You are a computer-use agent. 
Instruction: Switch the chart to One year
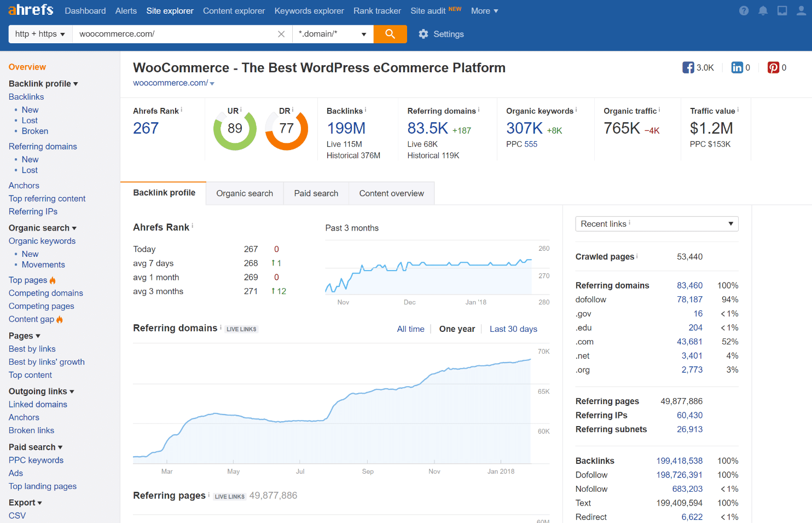point(457,329)
